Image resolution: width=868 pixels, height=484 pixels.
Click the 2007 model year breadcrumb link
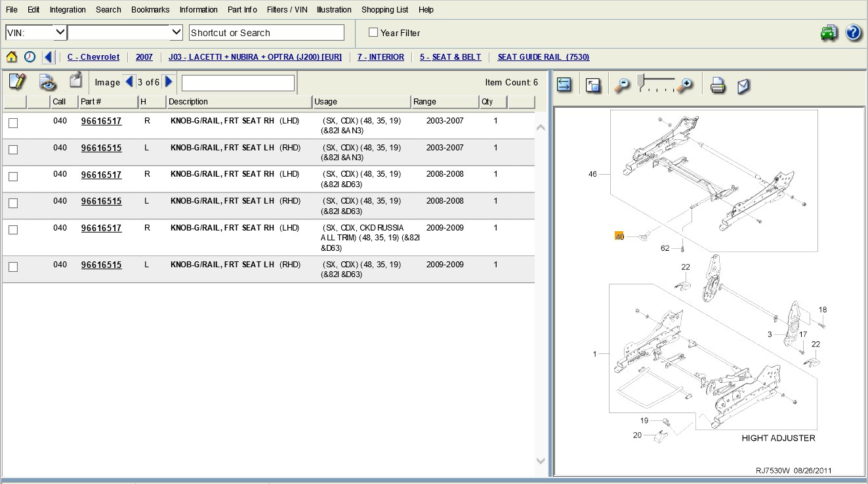tap(144, 57)
